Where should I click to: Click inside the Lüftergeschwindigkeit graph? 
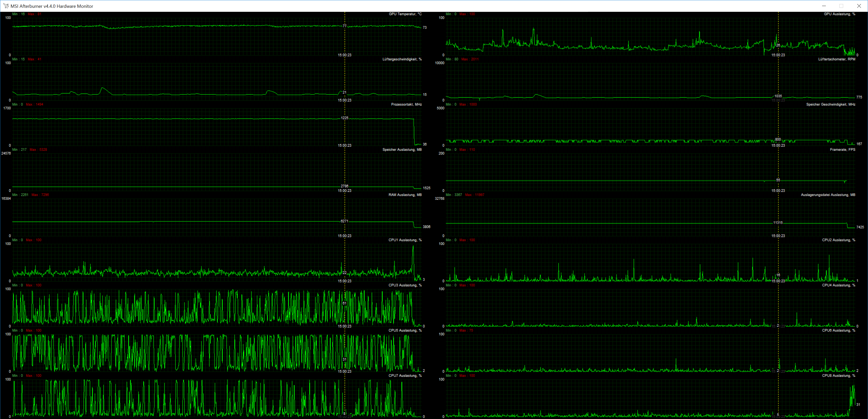(216, 81)
